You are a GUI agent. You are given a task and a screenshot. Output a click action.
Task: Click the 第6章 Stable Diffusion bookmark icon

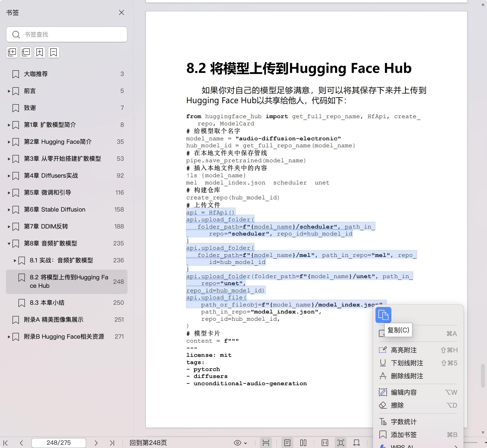click(16, 210)
